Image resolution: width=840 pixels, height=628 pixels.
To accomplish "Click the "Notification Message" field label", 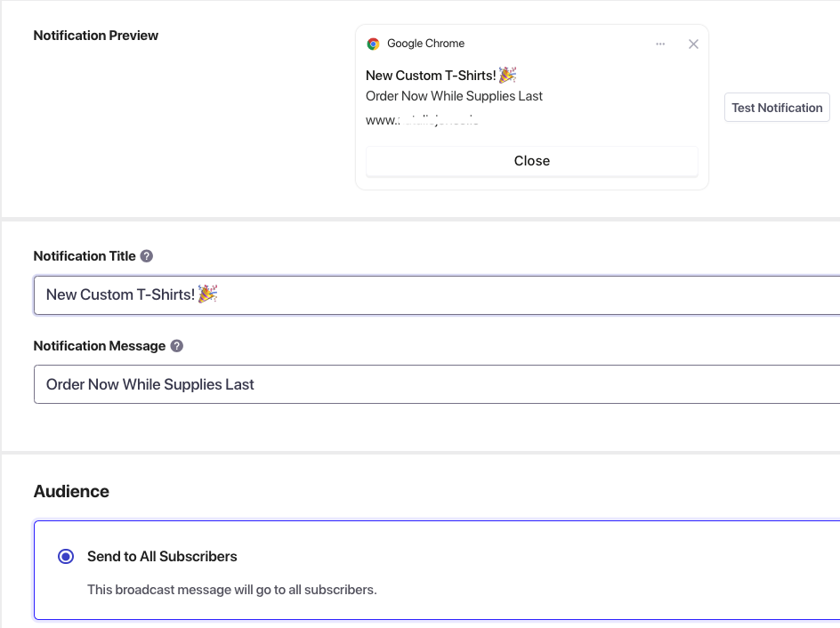I will [x=100, y=346].
